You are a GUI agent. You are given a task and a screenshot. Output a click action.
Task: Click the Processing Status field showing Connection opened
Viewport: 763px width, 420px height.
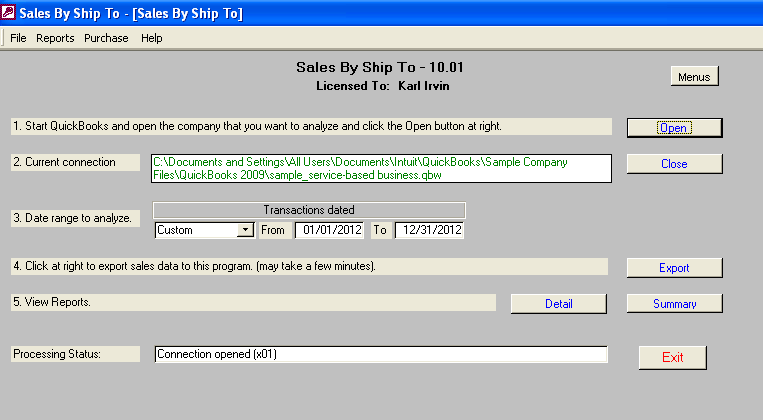coord(382,354)
